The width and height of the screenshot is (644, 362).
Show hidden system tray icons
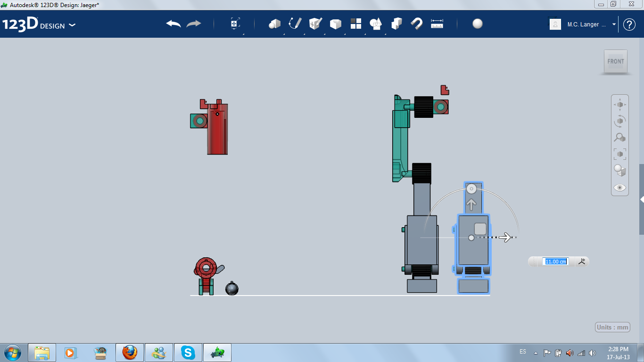pos(536,353)
